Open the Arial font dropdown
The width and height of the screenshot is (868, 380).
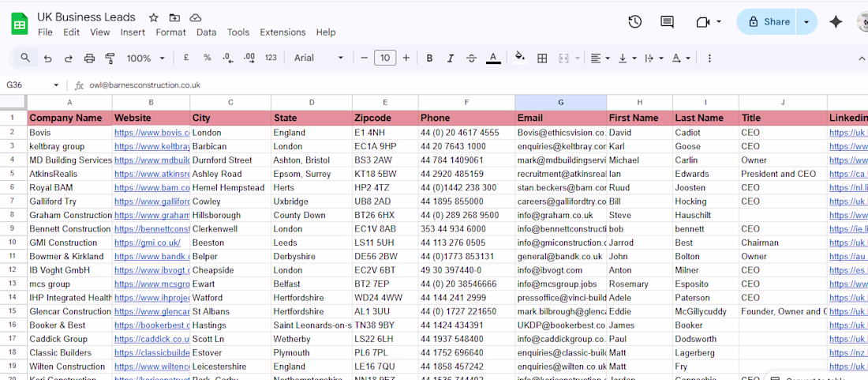pos(319,58)
